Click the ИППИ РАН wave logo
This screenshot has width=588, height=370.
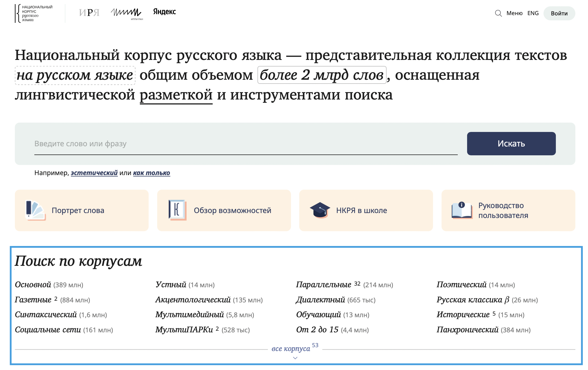[x=126, y=13]
